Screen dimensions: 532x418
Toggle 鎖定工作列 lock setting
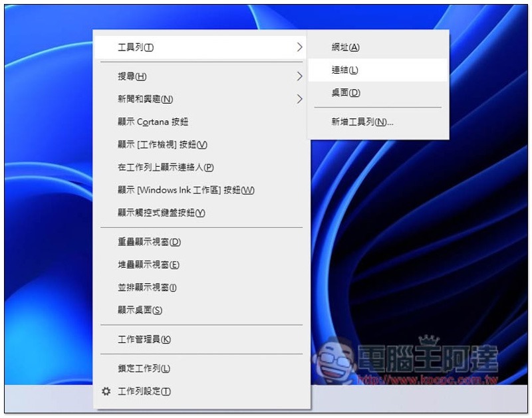144,369
